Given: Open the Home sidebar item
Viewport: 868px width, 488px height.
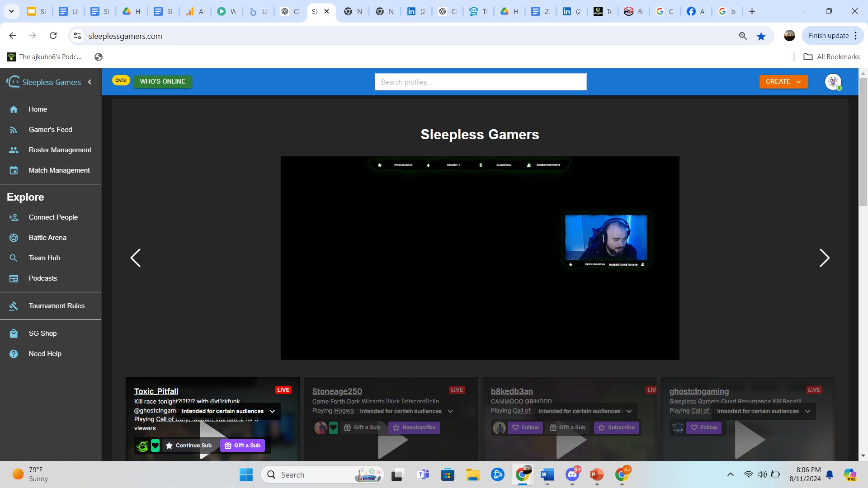Looking at the screenshot, I should pos(38,109).
